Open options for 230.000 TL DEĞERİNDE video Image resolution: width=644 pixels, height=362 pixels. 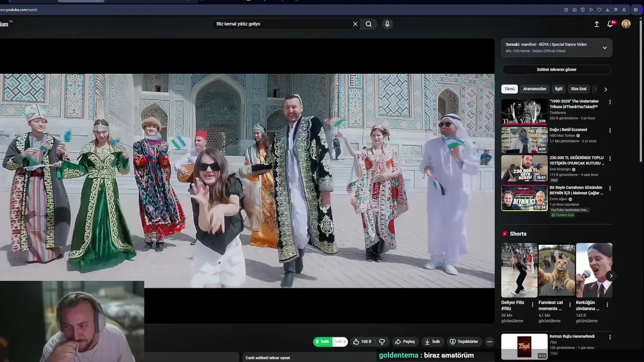click(610, 158)
